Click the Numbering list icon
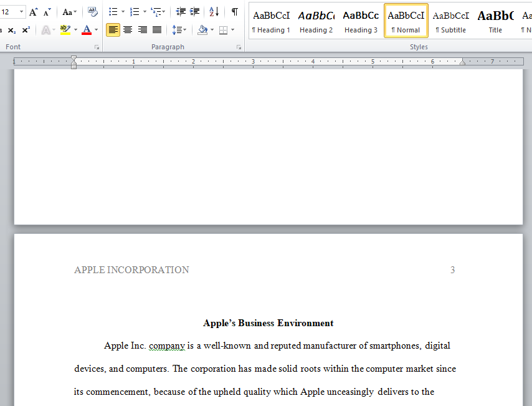This screenshot has height=406, width=532. (135, 12)
